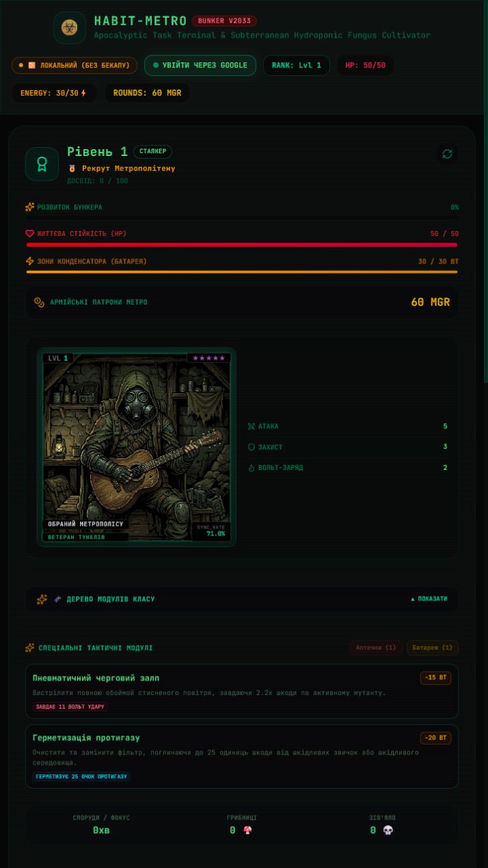Use the Батарея (1) button

[432, 648]
